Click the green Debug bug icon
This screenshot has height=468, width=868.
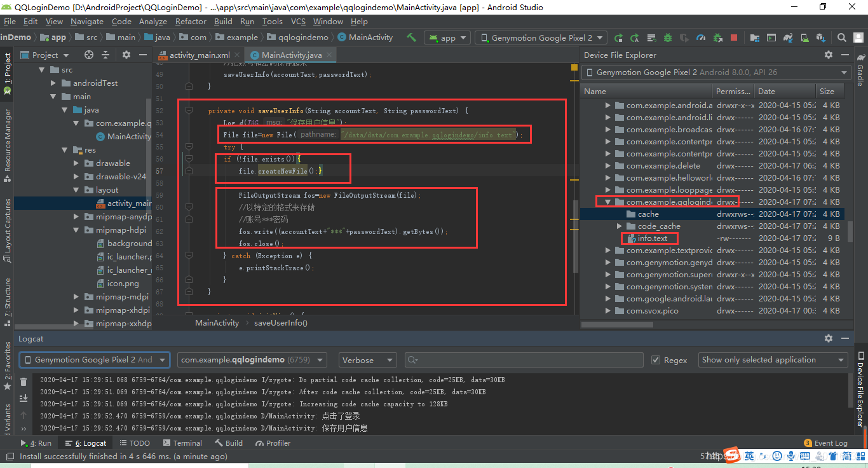668,38
